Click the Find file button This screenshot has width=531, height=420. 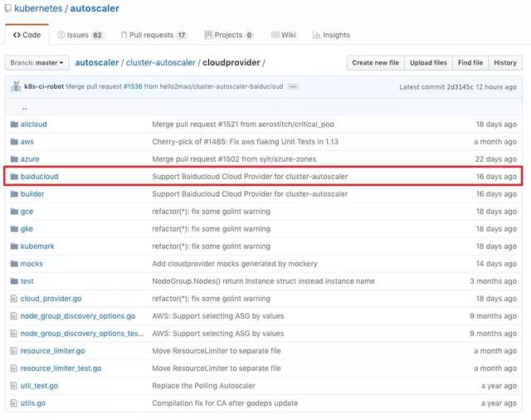coord(470,63)
